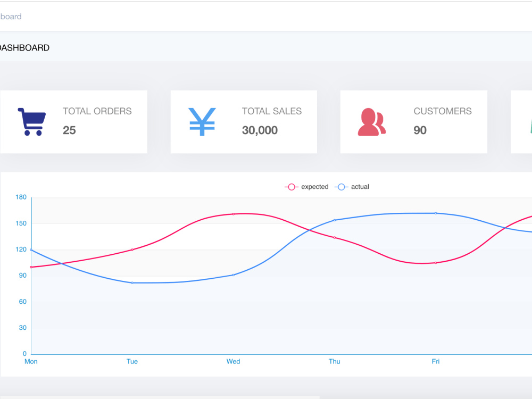532x399 pixels.
Task: Toggle the actual series in chart legend
Action: (352, 187)
